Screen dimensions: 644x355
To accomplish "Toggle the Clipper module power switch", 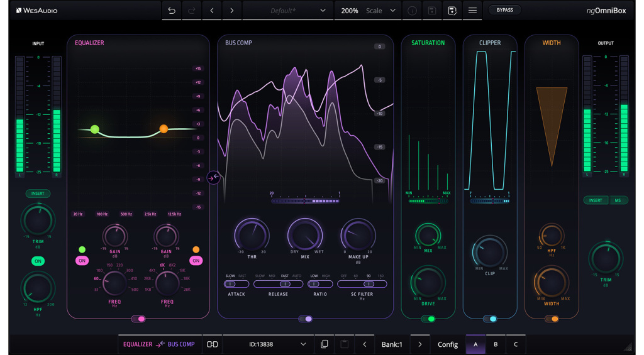I will coord(490,319).
